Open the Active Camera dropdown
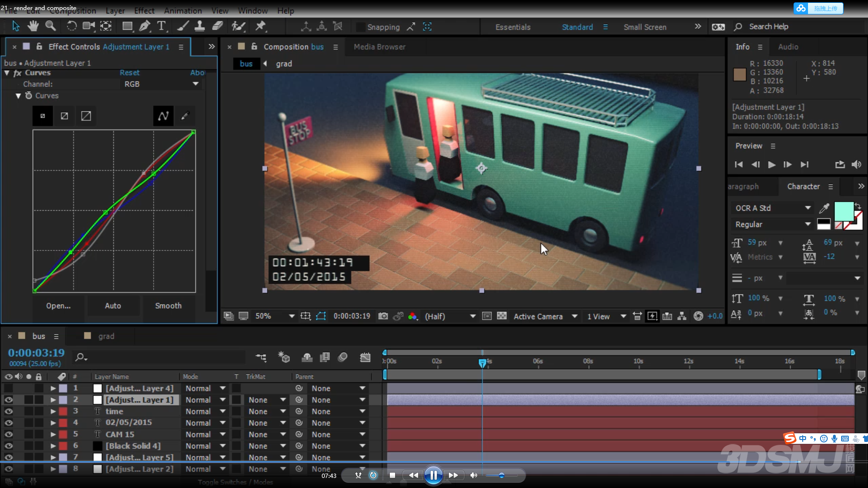Viewport: 868px width, 488px height. click(x=545, y=316)
